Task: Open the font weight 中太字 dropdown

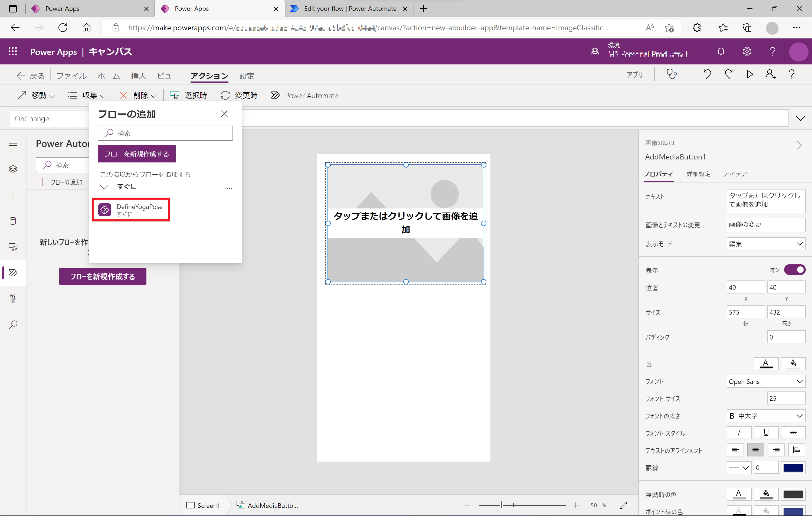Action: pyautogui.click(x=766, y=416)
